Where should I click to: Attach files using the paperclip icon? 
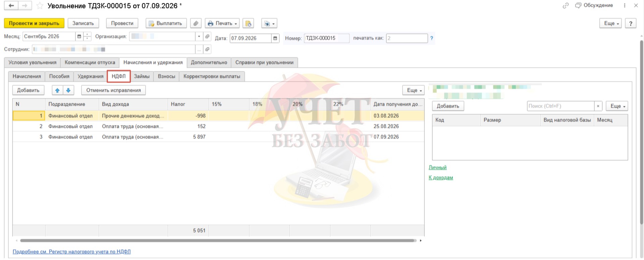click(196, 23)
